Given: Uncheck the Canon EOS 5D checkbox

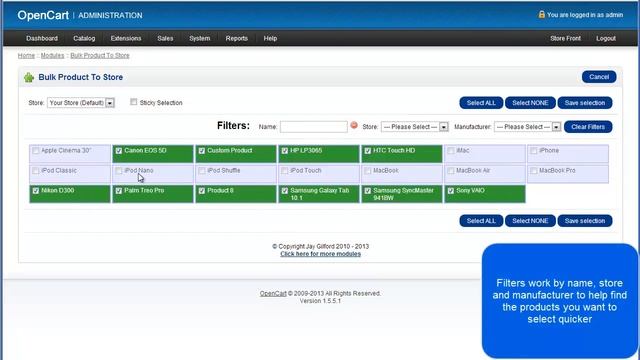Looking at the screenshot, I should click(119, 151).
